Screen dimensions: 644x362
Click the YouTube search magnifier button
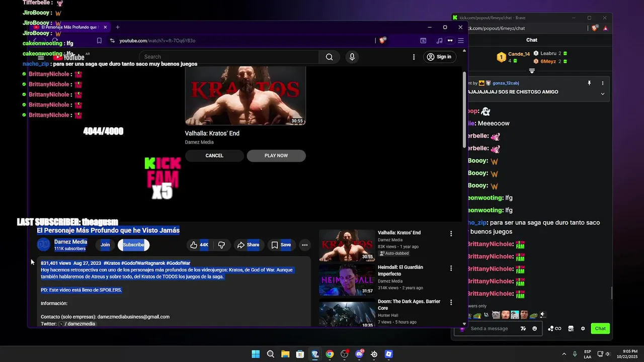click(329, 57)
